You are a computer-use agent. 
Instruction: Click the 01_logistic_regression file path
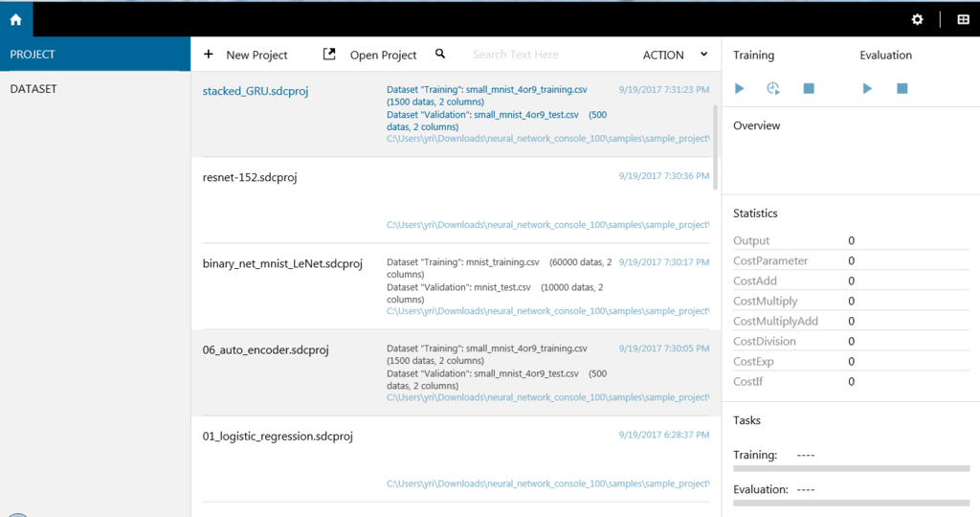[548, 483]
